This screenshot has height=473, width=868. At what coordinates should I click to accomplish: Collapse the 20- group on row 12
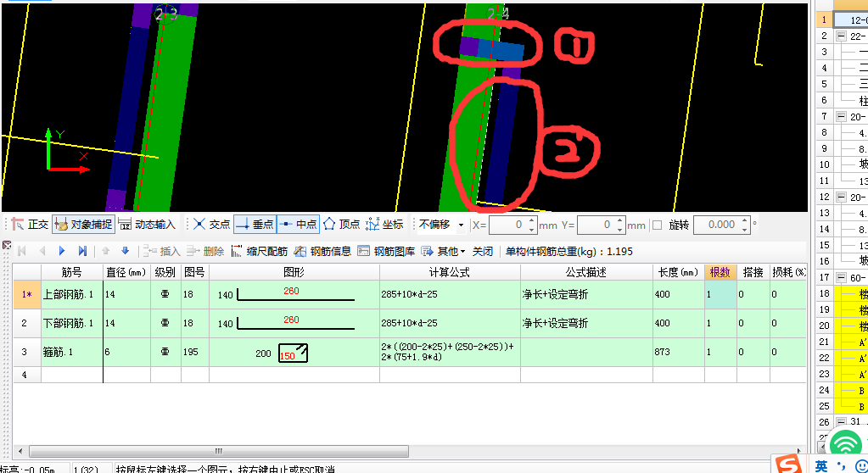tap(842, 197)
